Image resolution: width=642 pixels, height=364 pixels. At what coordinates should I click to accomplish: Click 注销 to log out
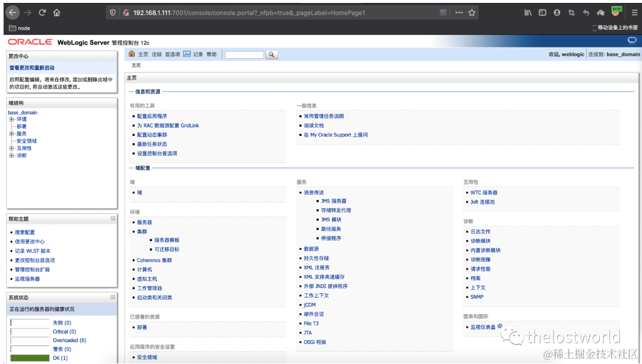click(x=156, y=55)
